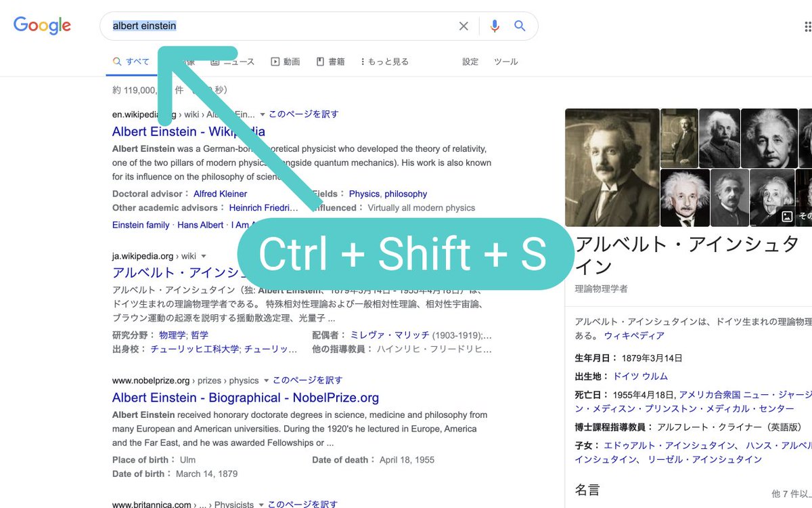Open 設定 options

(470, 62)
